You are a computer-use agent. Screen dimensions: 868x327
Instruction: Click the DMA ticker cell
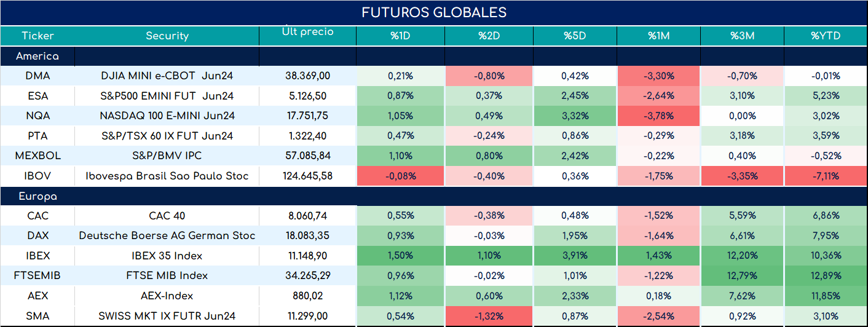click(37, 76)
